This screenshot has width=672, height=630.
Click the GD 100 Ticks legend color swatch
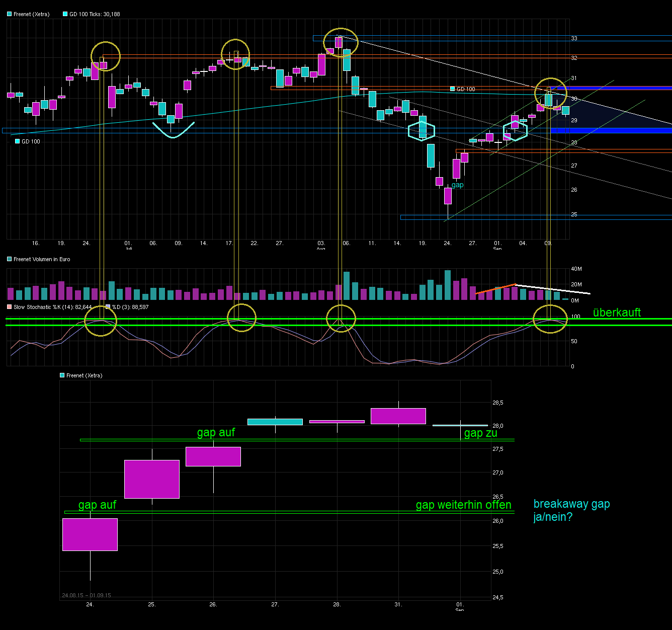click(x=65, y=14)
